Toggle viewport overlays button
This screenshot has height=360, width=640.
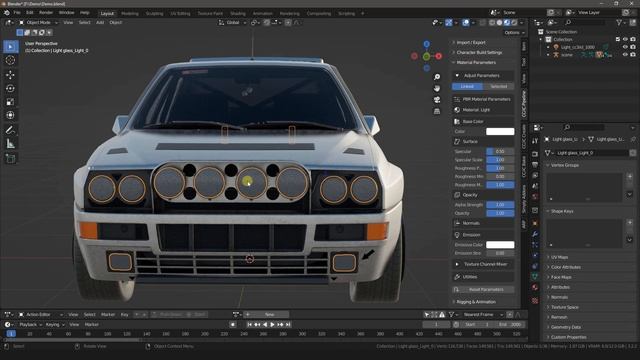[466, 23]
